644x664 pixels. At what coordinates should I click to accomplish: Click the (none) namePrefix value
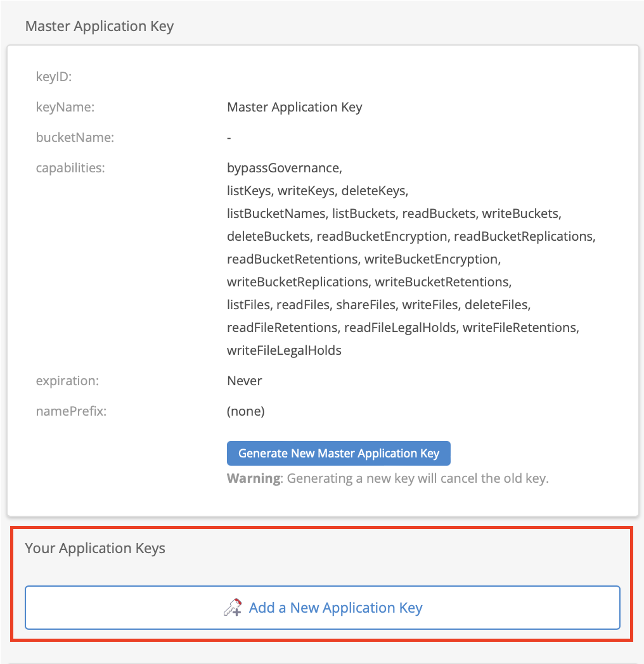[x=246, y=412]
